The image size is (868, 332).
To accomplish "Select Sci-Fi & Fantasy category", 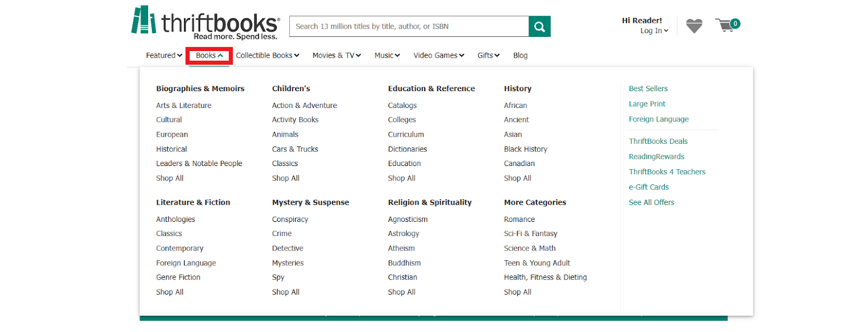I will point(531,233).
